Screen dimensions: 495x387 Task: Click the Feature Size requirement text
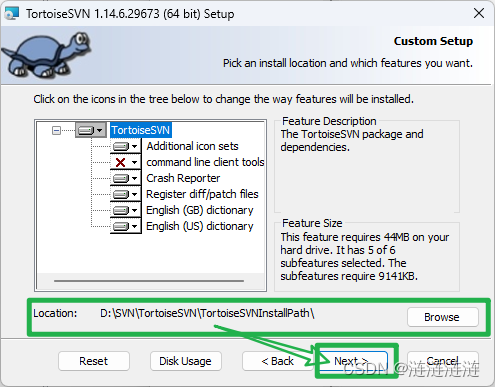(x=365, y=256)
